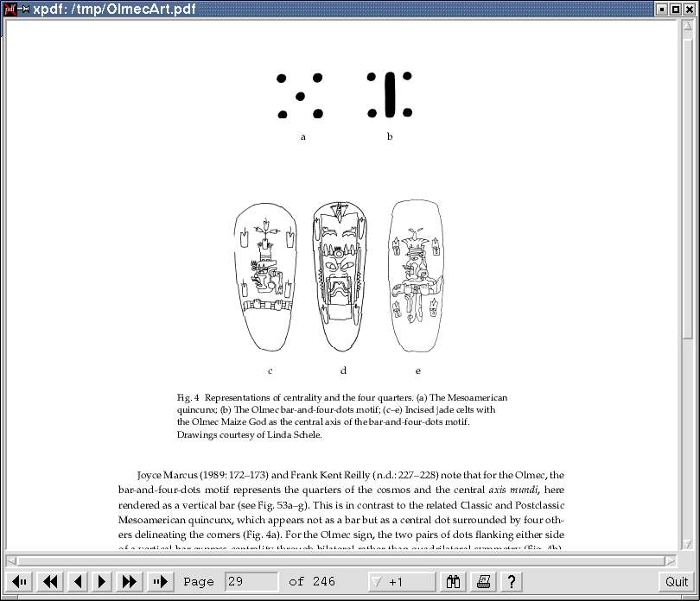Jump forward ten pages with double-right arrow
The image size is (700, 601).
coord(130,581)
